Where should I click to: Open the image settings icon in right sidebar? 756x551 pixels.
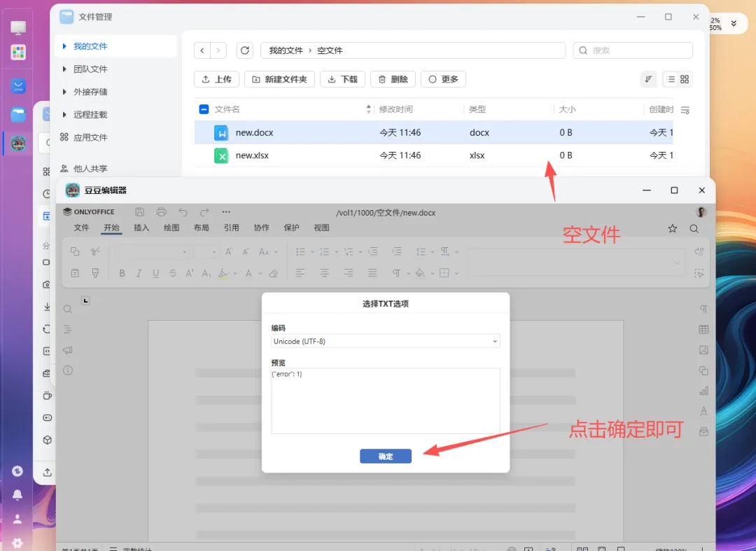[703, 351]
